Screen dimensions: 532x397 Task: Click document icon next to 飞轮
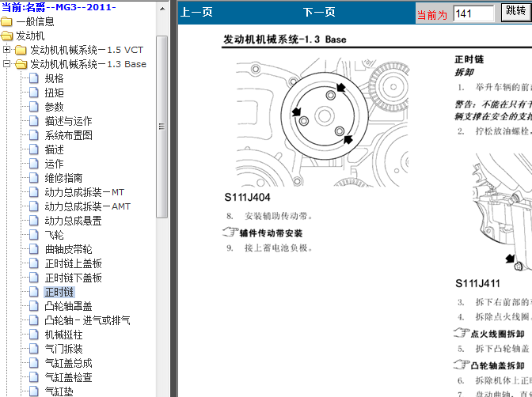click(33, 235)
